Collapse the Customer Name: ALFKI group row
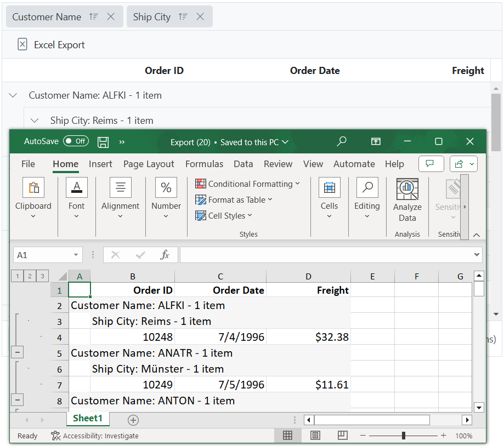 13,95
